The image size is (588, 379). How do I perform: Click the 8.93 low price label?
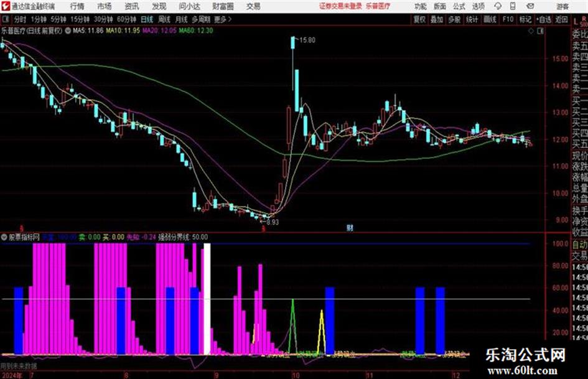[273, 222]
